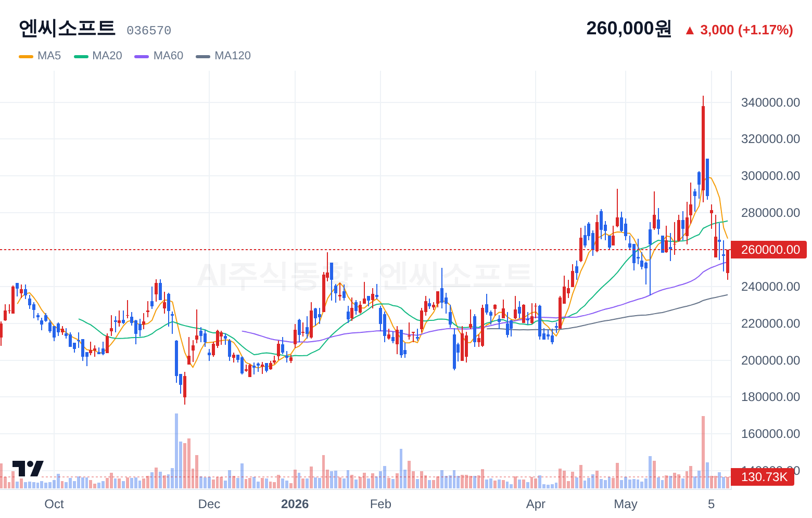Select the Oct label on time axis

(54, 504)
